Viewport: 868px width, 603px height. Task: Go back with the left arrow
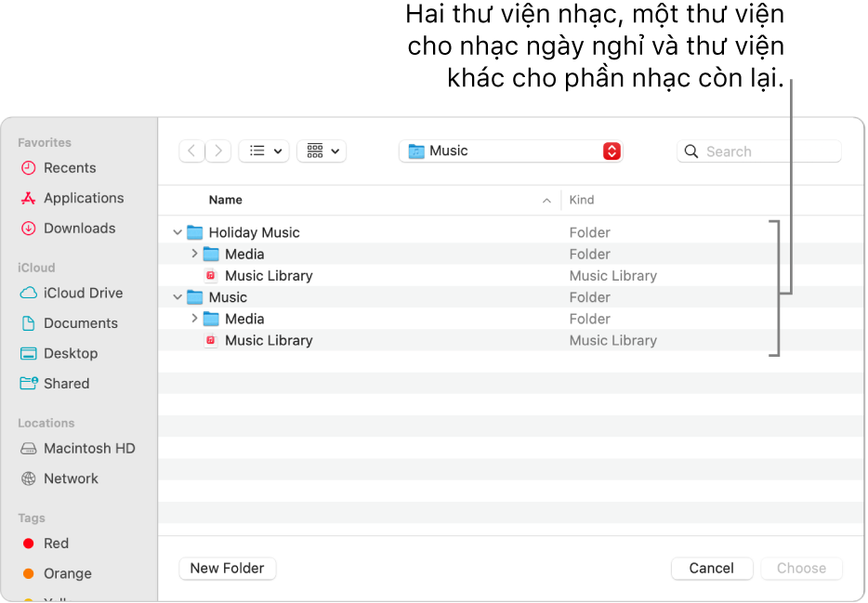[x=191, y=151]
